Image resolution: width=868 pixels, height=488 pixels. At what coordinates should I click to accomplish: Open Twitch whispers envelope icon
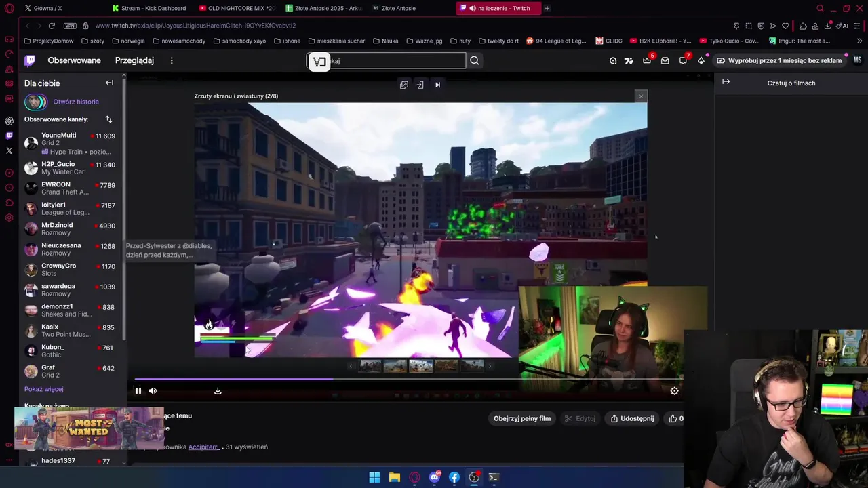665,60
